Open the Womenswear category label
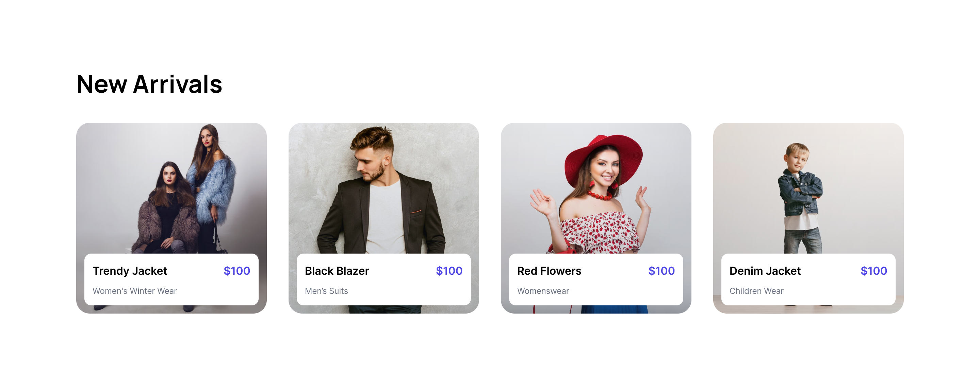 pyautogui.click(x=543, y=291)
